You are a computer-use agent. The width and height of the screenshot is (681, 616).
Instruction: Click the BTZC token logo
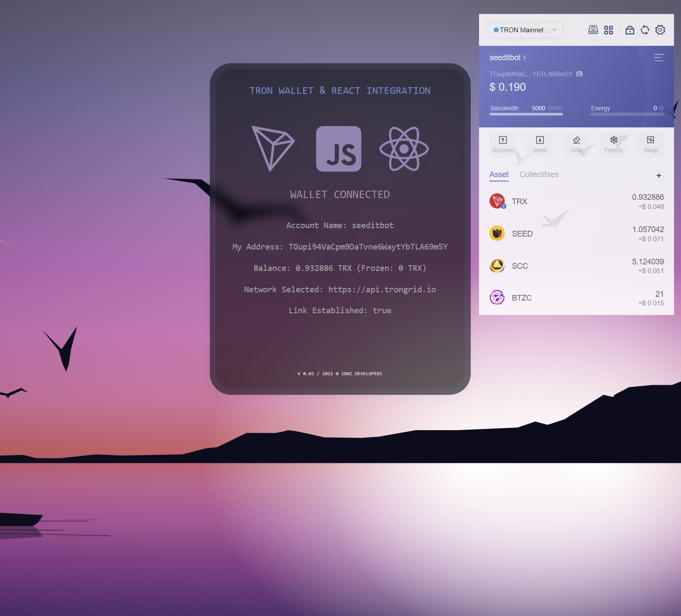tap(497, 298)
